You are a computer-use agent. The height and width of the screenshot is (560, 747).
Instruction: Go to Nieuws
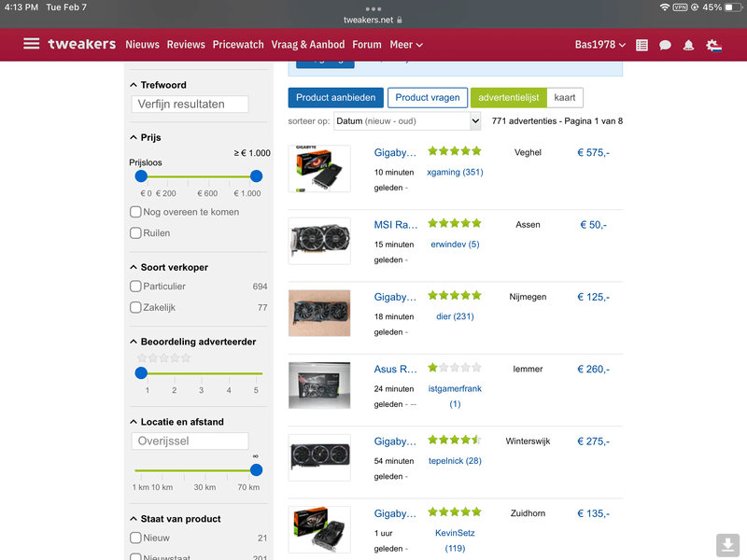142,45
